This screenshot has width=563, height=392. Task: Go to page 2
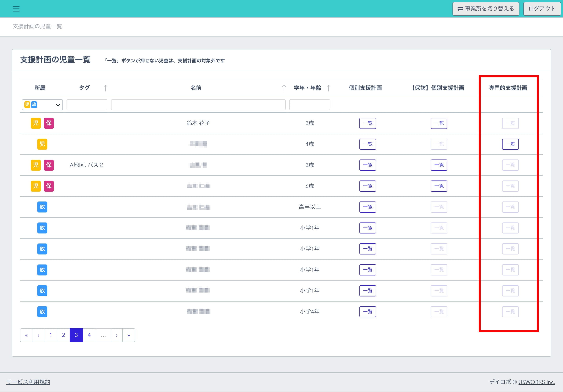pyautogui.click(x=64, y=335)
